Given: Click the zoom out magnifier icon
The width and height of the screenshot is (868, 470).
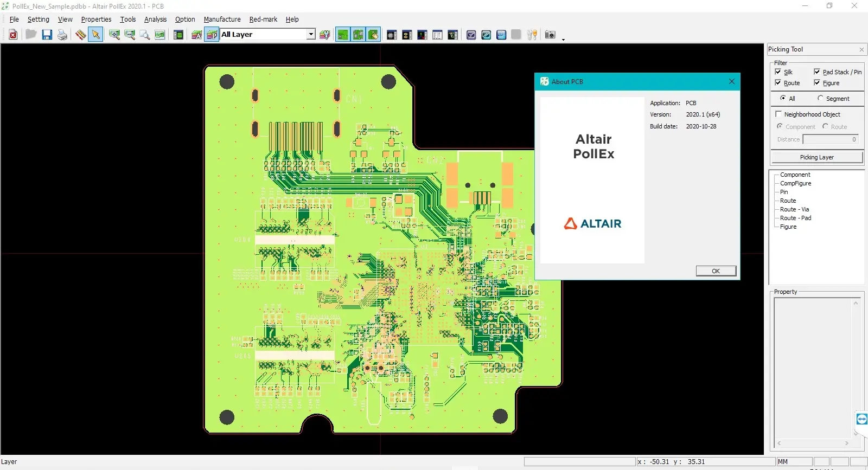Looking at the screenshot, I should [130, 35].
